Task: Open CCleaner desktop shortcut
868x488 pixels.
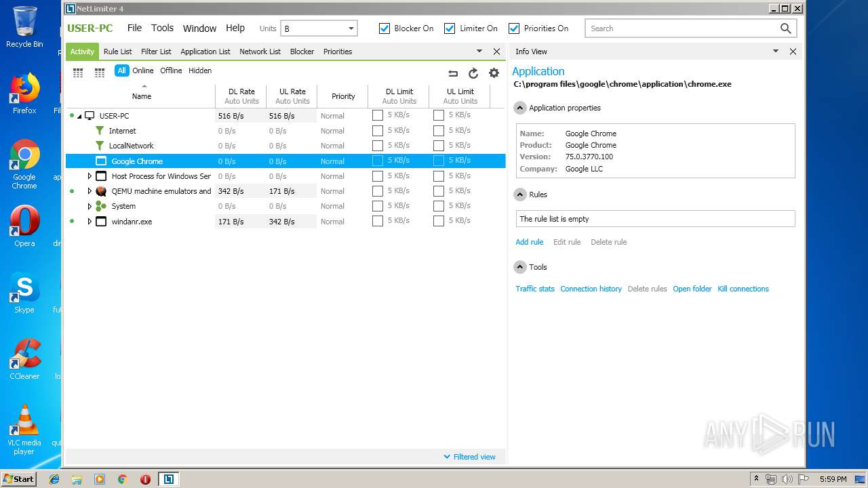Action: pyautogui.click(x=24, y=359)
